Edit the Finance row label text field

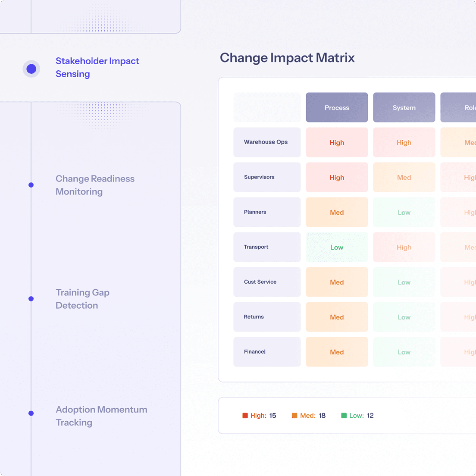tap(266, 351)
